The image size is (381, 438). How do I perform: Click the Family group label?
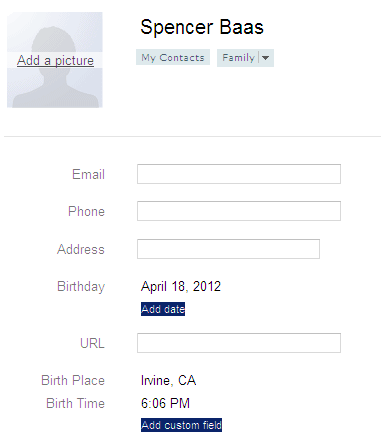238,58
